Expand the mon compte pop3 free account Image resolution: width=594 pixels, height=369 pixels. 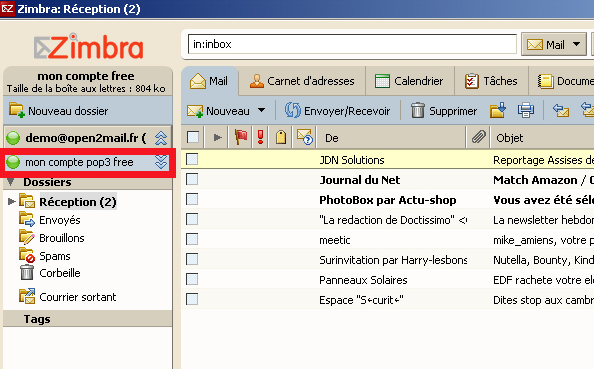(161, 162)
